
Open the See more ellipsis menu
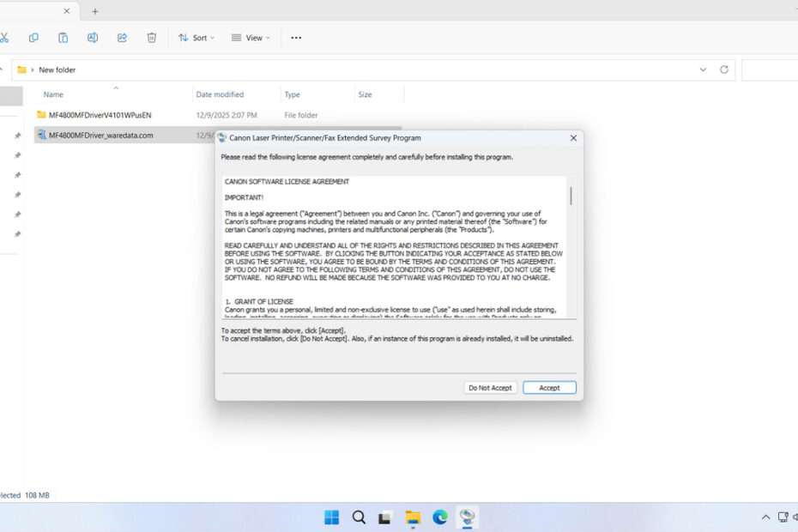pyautogui.click(x=296, y=38)
